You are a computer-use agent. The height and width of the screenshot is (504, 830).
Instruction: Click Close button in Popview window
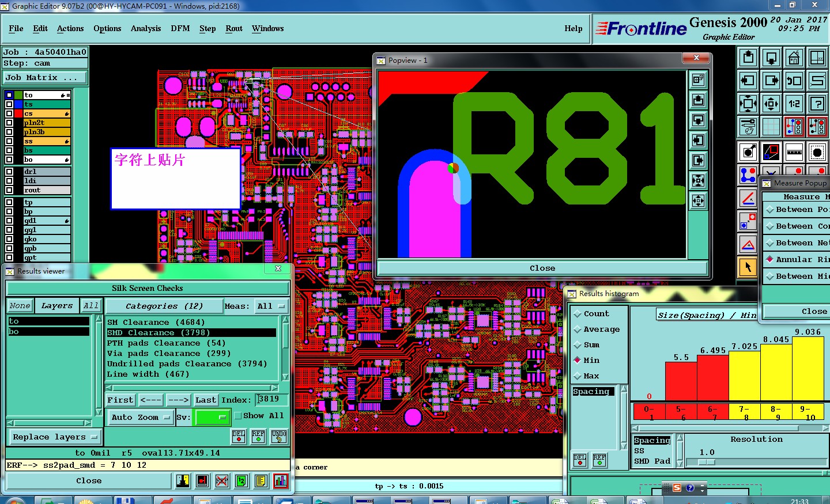542,268
